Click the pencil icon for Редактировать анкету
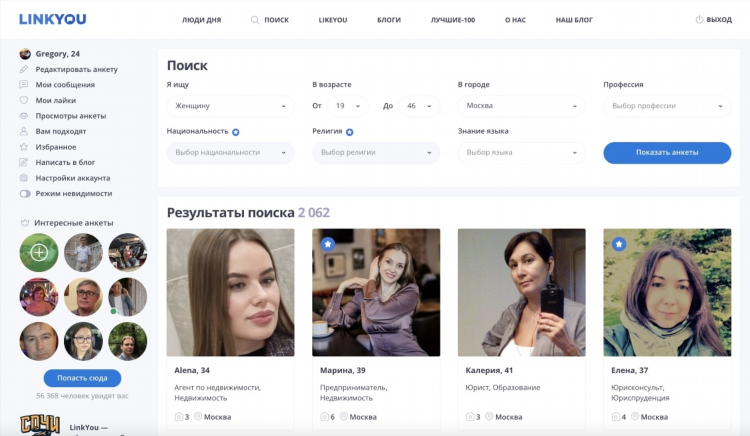This screenshot has height=436, width=750. click(x=23, y=69)
